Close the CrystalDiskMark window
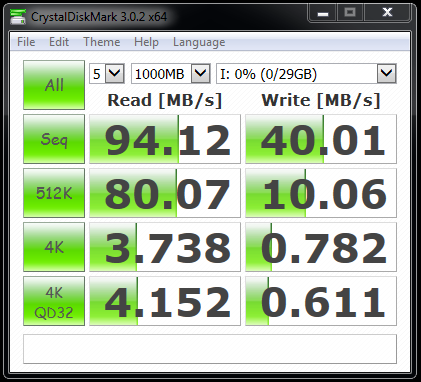The height and width of the screenshot is (382, 421). [x=387, y=13]
